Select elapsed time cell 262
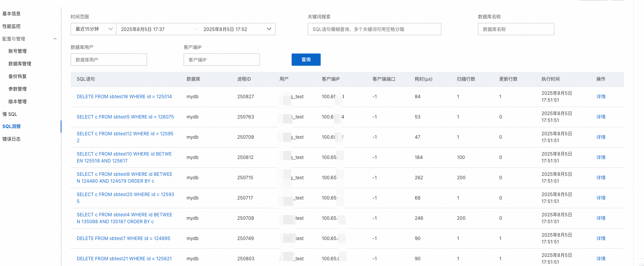This screenshot has height=266, width=644. pyautogui.click(x=419, y=178)
